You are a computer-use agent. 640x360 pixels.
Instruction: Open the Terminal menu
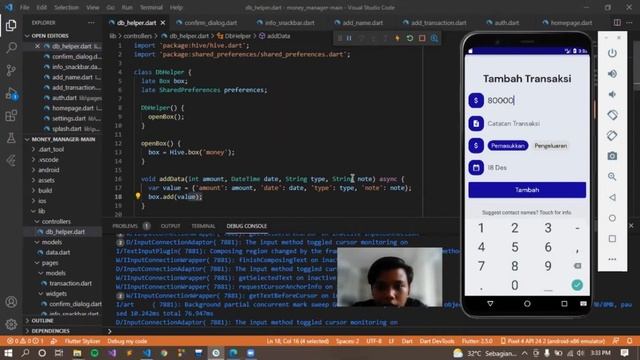(151, 7)
